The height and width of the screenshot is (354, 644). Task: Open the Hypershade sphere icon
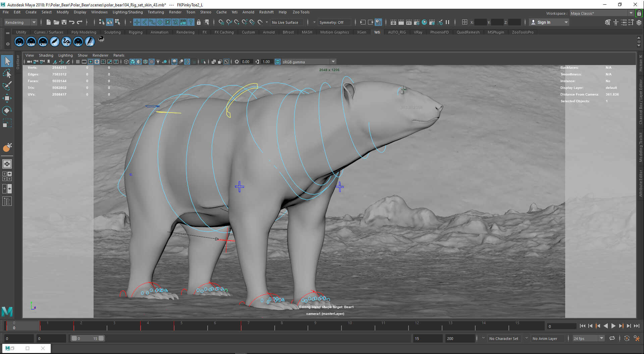[424, 22]
